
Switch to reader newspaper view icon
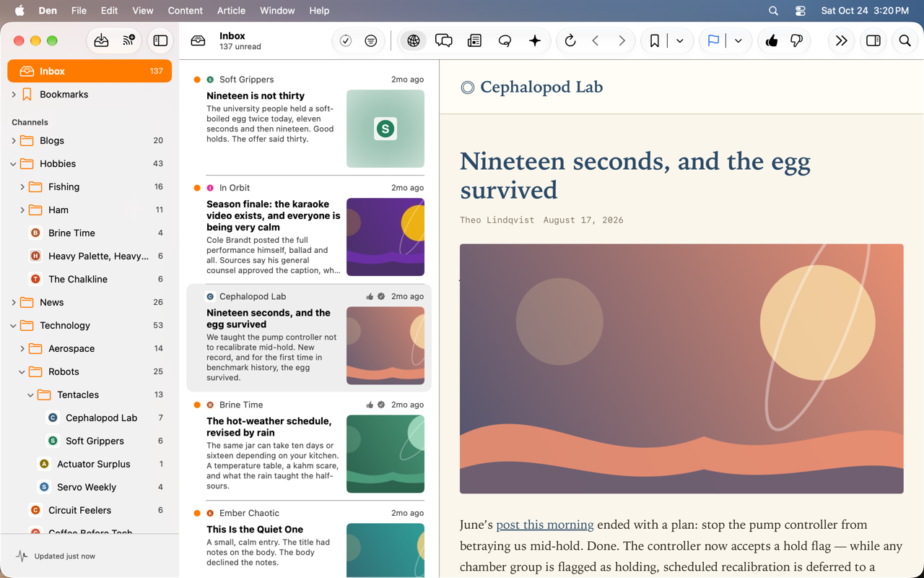[474, 41]
